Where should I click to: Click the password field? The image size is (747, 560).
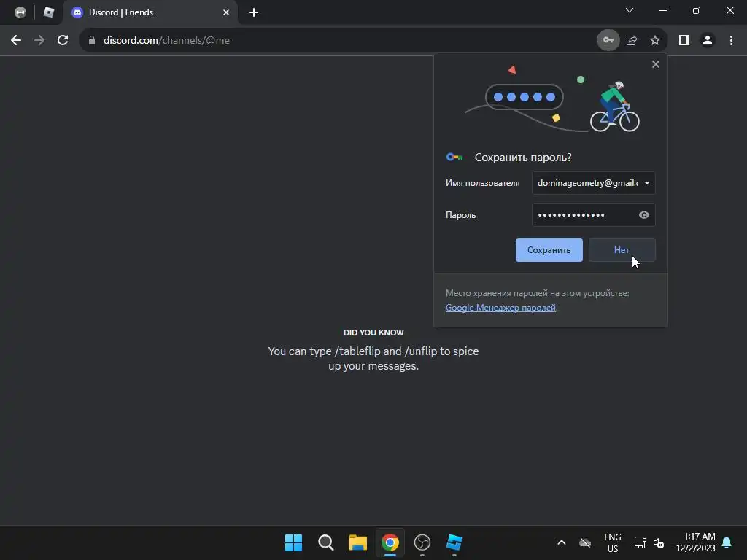click(593, 215)
